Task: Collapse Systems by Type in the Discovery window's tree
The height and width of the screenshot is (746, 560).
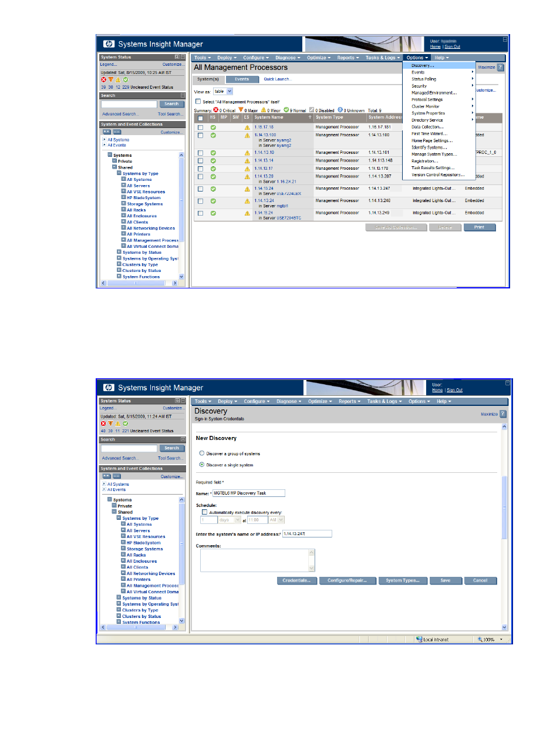Action: click(119, 518)
